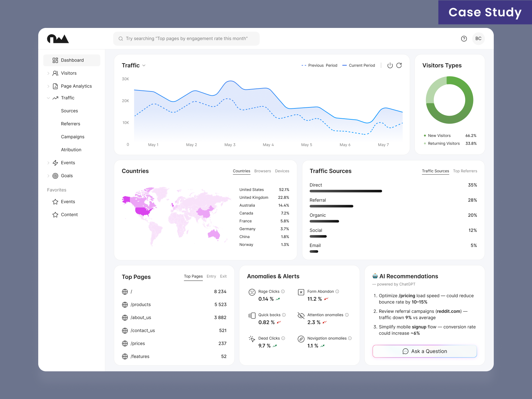Open the Top Referrers tab

point(465,171)
